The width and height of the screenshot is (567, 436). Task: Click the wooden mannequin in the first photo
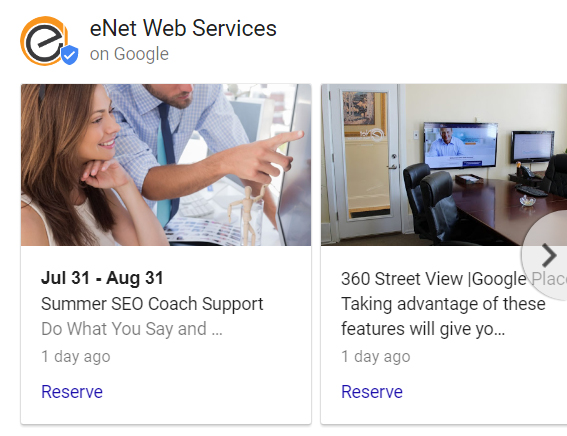pyautogui.click(x=247, y=215)
